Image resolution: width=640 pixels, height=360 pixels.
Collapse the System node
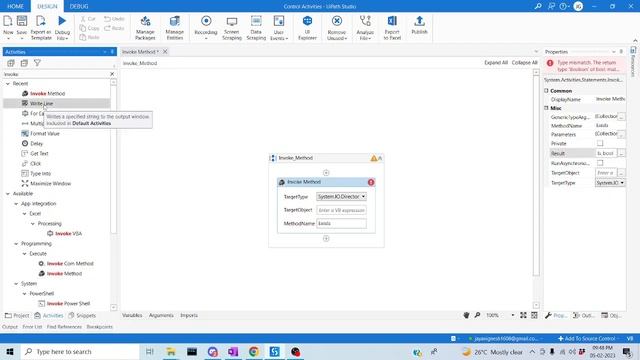(x=16, y=284)
